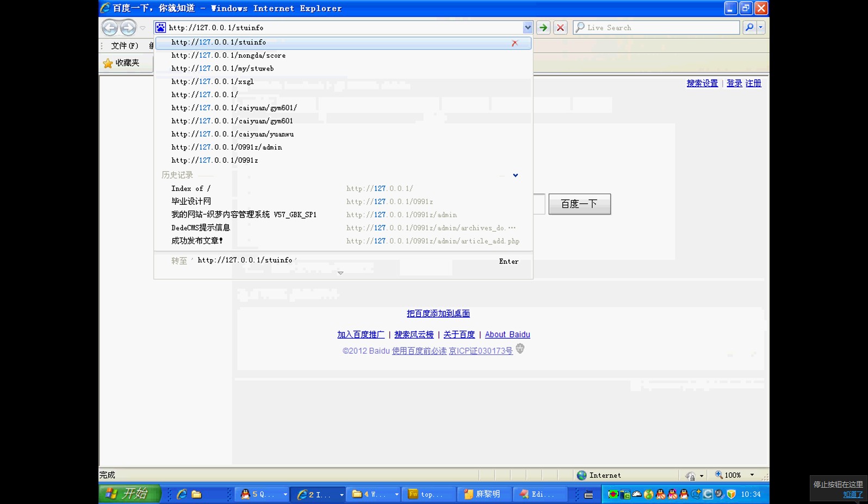
Task: Click the yellow shield tray icon
Action: 731,494
